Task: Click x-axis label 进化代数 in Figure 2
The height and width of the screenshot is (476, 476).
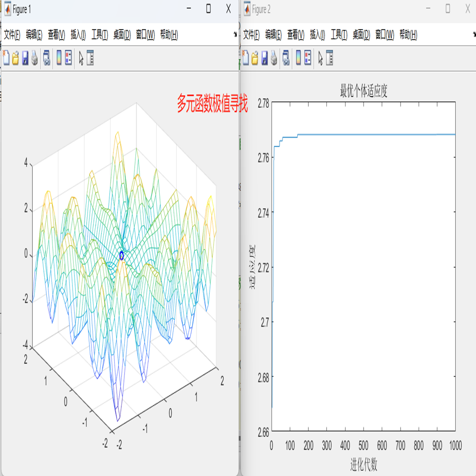Action: point(364,464)
